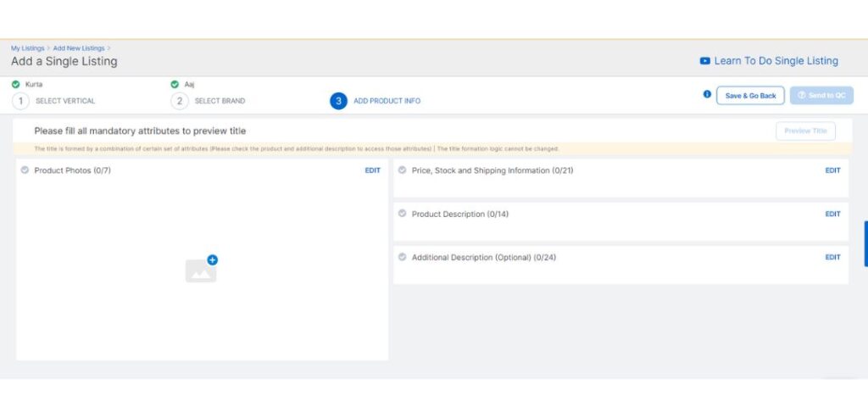Click the YouTube icon beside Learn To Do
Image resolution: width=868 pixels, height=418 pixels.
[704, 61]
